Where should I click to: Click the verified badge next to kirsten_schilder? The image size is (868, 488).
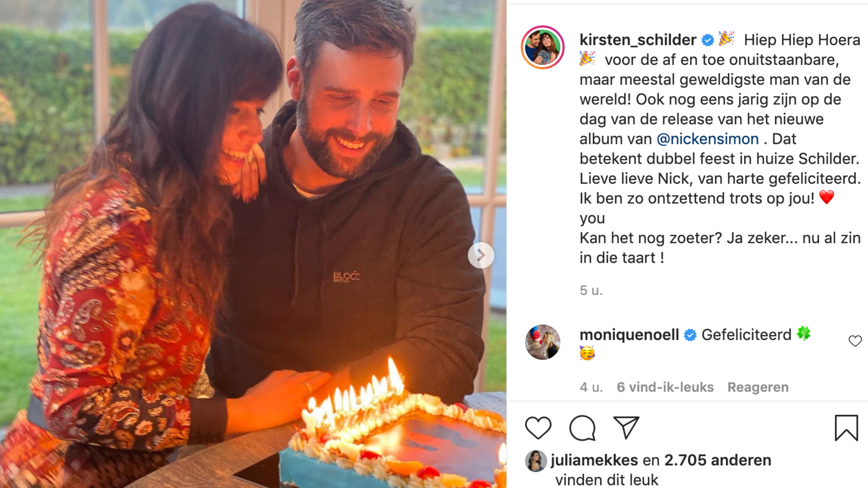point(707,40)
